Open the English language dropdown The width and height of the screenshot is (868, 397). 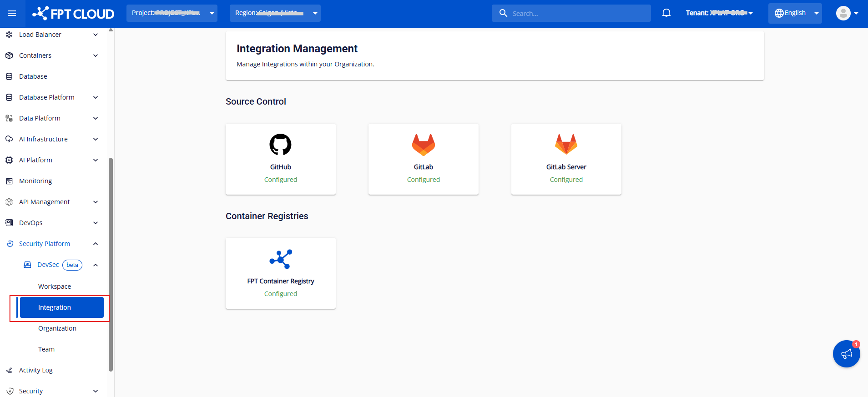(795, 13)
